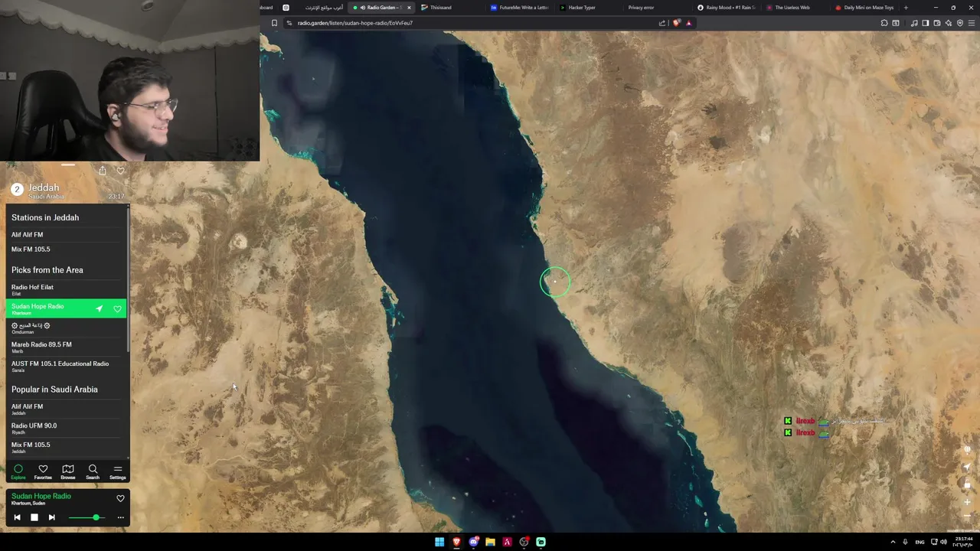Open a new browser tab
This screenshot has height=551, width=980.
tap(906, 8)
